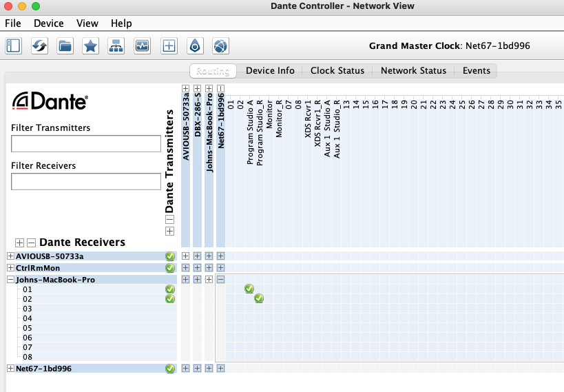
Task: Click green check beside receive channel 01
Action: [170, 289]
